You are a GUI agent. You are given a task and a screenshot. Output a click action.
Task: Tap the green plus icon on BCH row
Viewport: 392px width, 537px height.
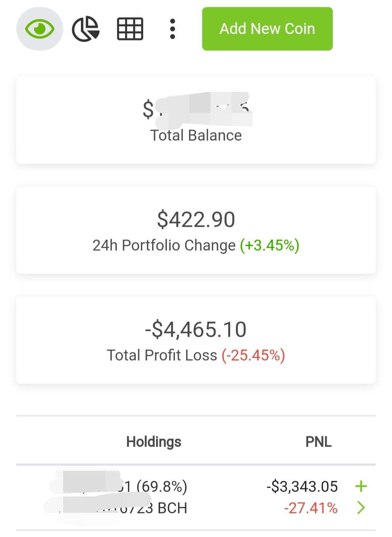pyautogui.click(x=361, y=486)
